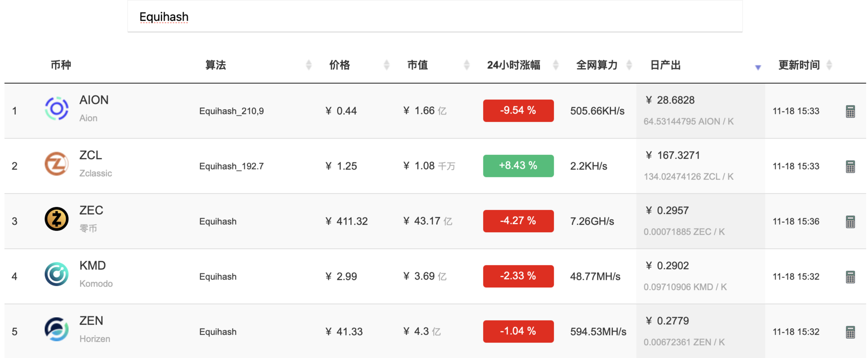
Task: Click 0.00071885 ZEC / K value
Action: click(x=684, y=232)
